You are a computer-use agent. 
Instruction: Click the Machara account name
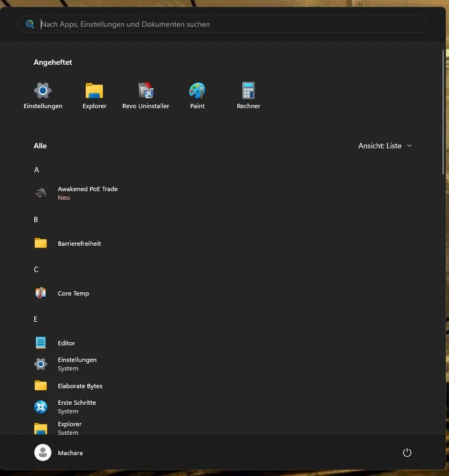tap(70, 453)
